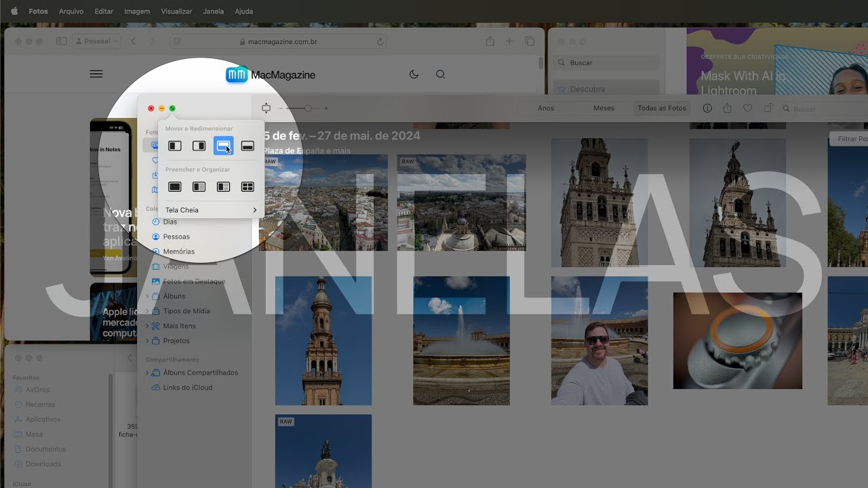Viewport: 868px width, 488px height.
Task: Open the orange ring close-up photo
Action: (738, 341)
